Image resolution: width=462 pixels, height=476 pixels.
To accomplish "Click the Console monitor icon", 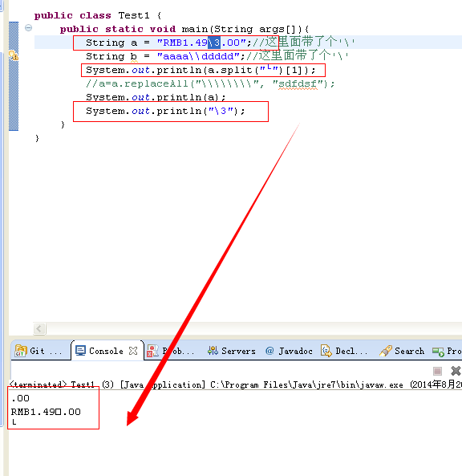I will 81,351.
